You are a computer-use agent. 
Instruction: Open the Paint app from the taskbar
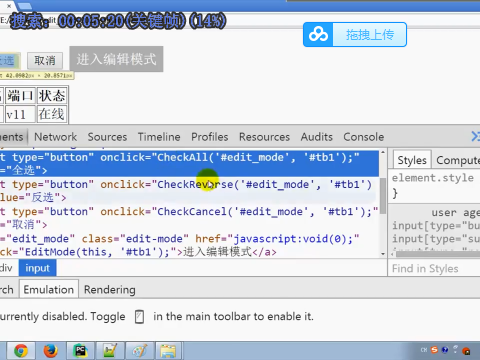[139, 351]
